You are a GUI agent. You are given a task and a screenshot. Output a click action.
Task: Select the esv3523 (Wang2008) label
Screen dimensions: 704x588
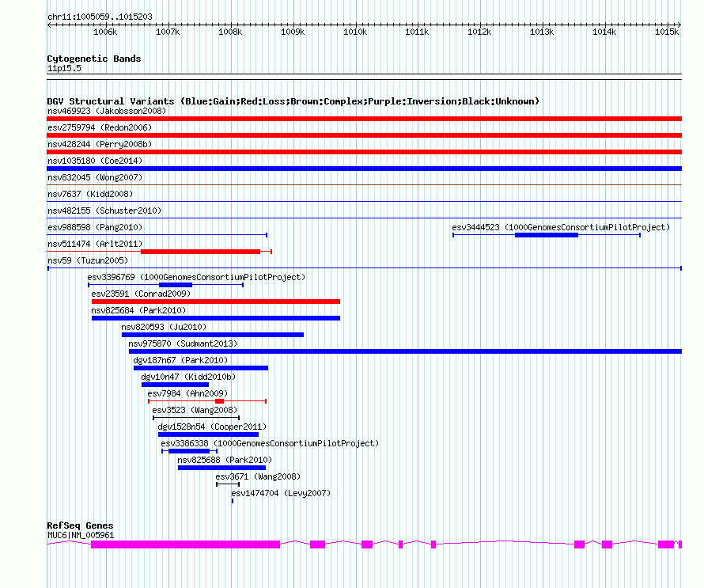[x=195, y=410]
